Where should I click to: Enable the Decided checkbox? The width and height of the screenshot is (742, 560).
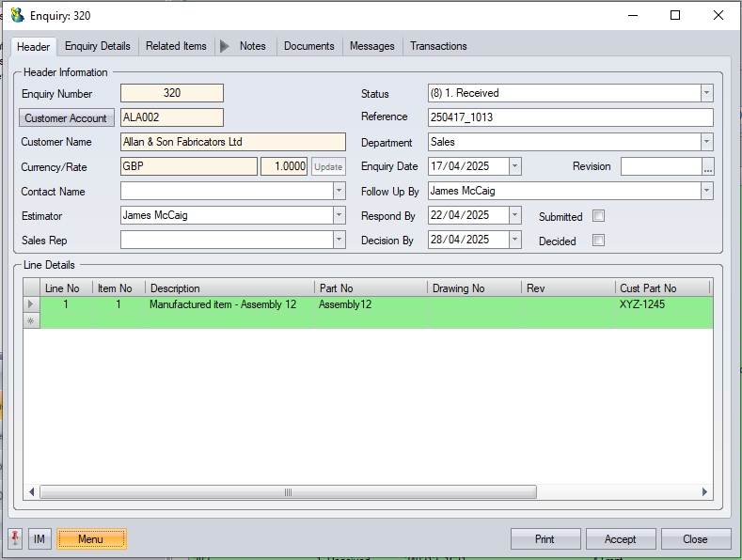click(x=598, y=241)
